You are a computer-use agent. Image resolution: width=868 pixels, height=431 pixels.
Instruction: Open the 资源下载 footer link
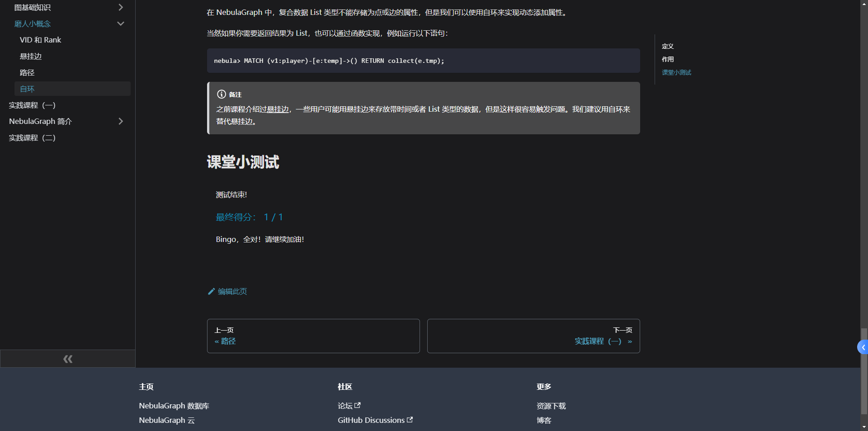click(551, 406)
